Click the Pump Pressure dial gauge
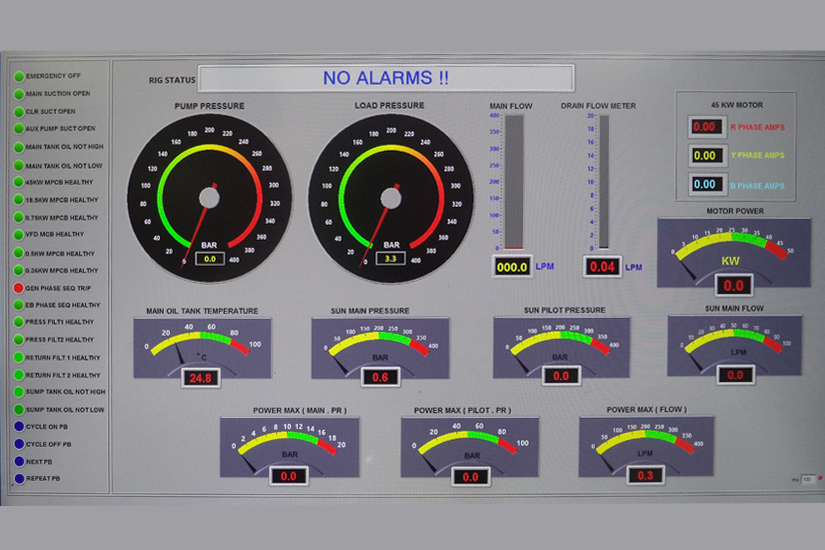The image size is (825, 550). coord(209,192)
